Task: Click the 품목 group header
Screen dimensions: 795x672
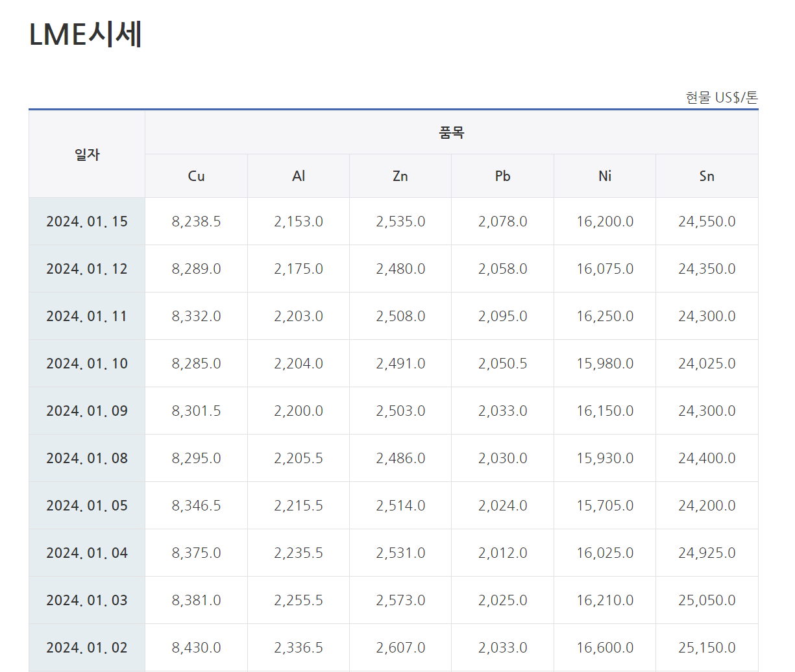Action: click(451, 133)
